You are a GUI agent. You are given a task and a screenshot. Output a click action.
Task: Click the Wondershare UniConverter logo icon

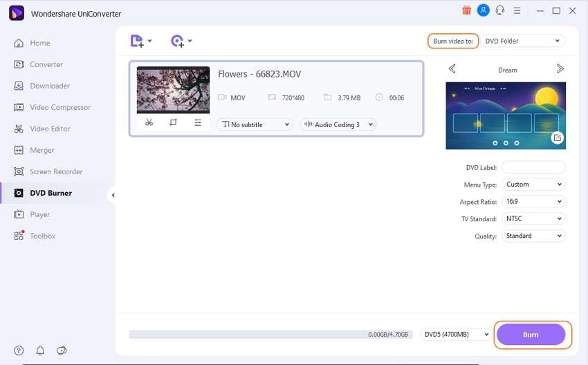(17, 13)
